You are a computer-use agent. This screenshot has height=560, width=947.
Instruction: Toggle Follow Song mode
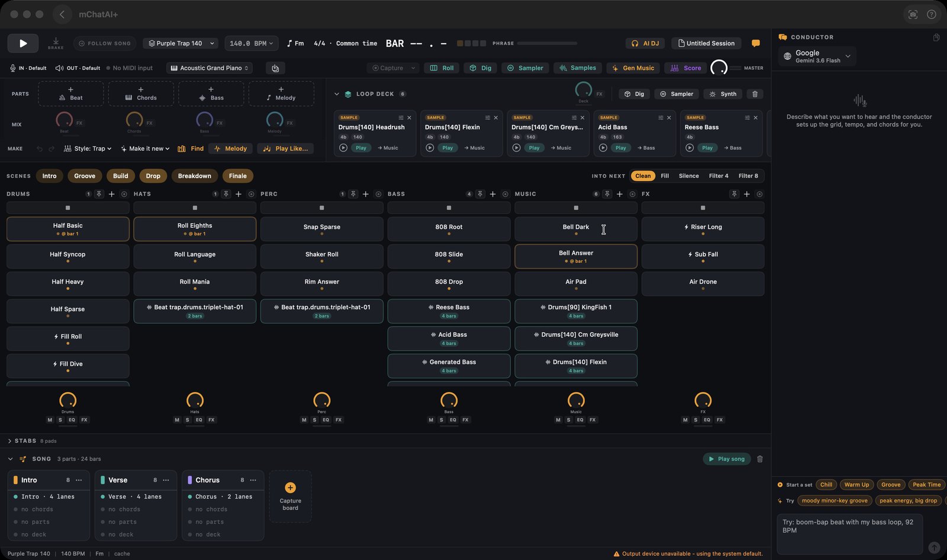click(105, 43)
